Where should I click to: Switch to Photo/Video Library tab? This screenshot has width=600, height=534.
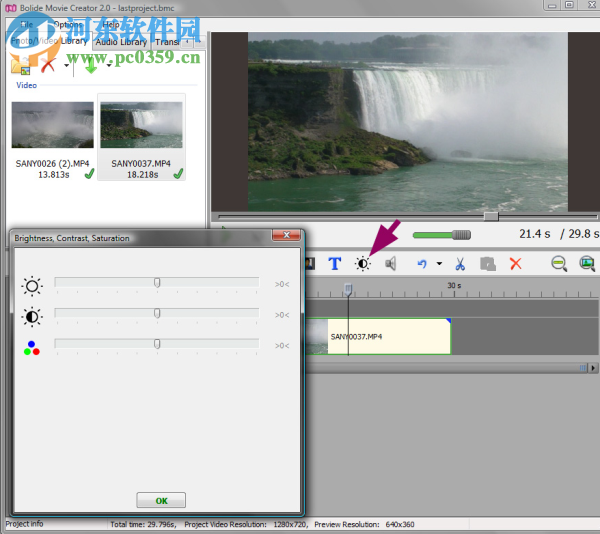[49, 41]
